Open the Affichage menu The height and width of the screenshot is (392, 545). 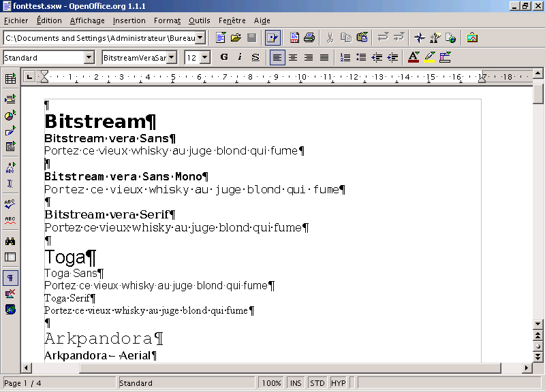[x=87, y=20]
